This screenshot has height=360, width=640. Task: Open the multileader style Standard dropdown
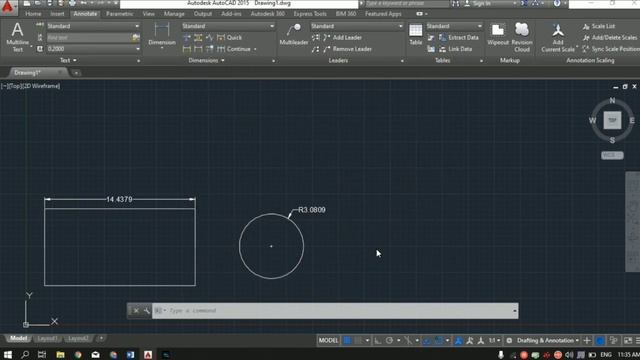pyautogui.click(x=357, y=26)
